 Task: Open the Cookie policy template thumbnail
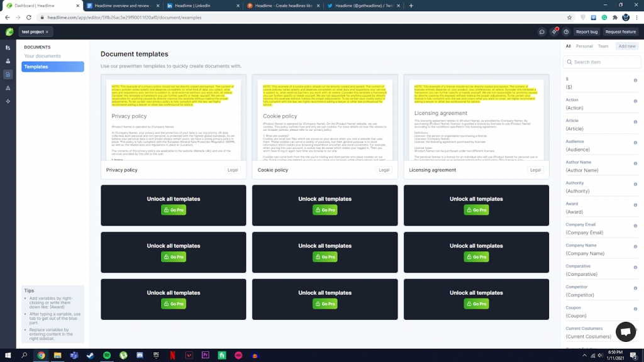coord(325,118)
